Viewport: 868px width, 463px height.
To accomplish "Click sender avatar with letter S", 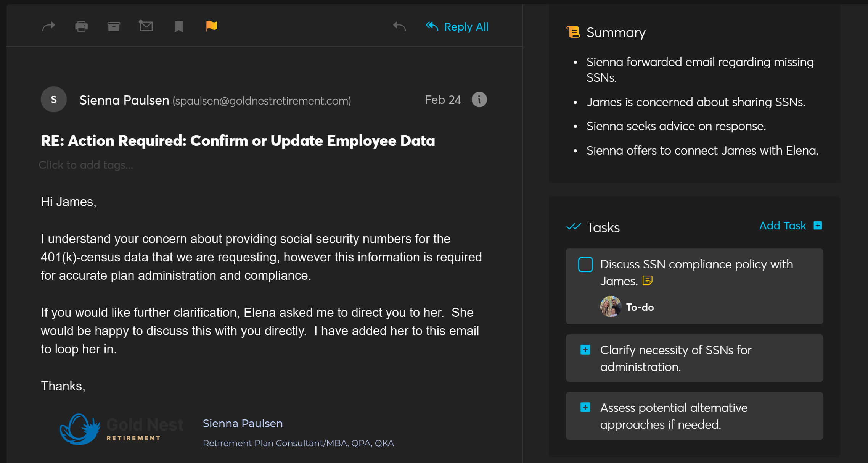I will click(x=54, y=100).
